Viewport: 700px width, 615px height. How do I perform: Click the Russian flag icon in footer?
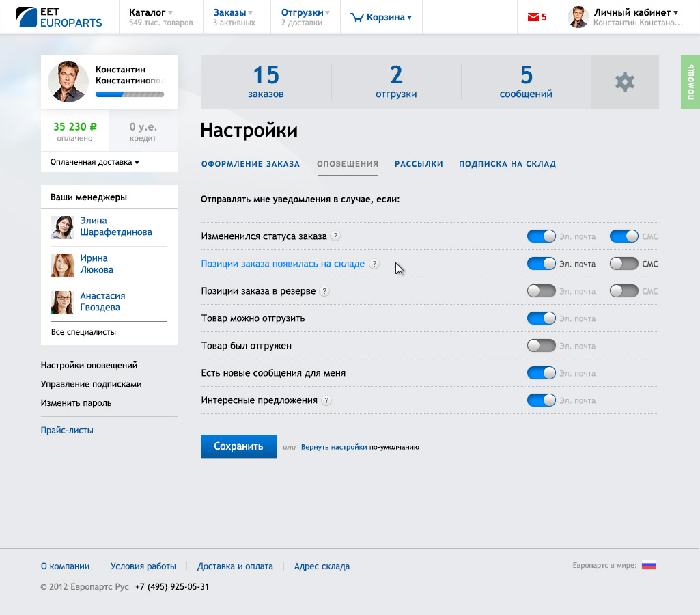pyautogui.click(x=648, y=566)
